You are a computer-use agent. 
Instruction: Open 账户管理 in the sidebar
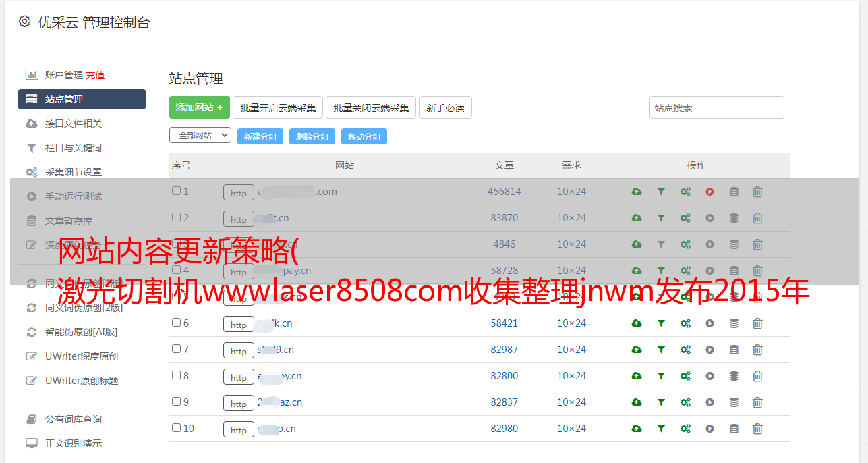click(63, 75)
